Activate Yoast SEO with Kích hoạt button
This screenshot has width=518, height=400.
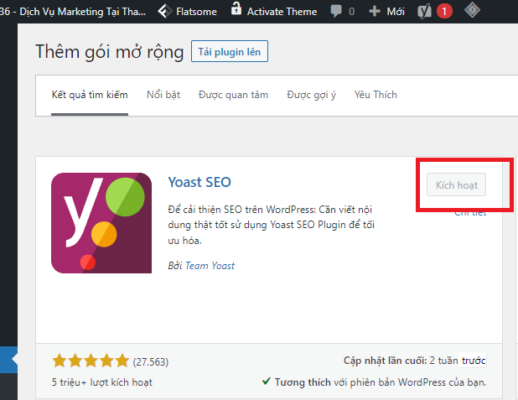pos(456,185)
